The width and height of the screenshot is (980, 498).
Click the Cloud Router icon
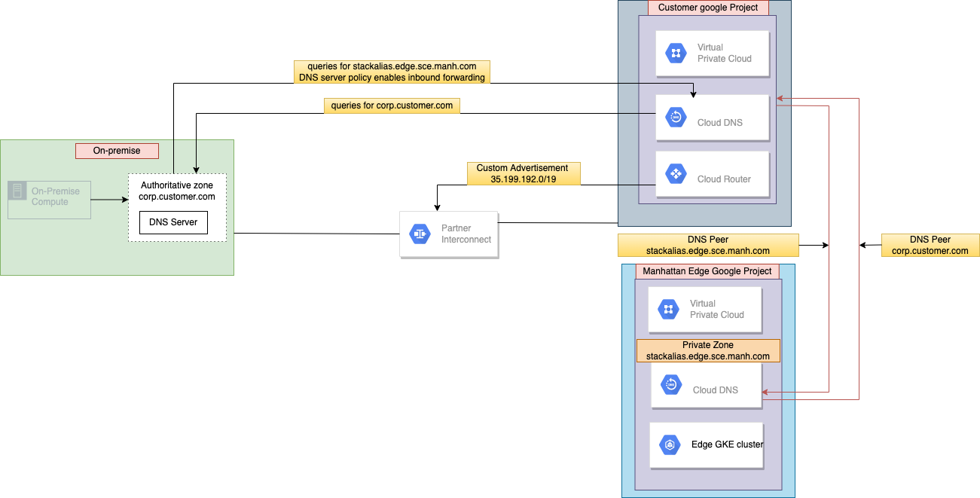676,174
